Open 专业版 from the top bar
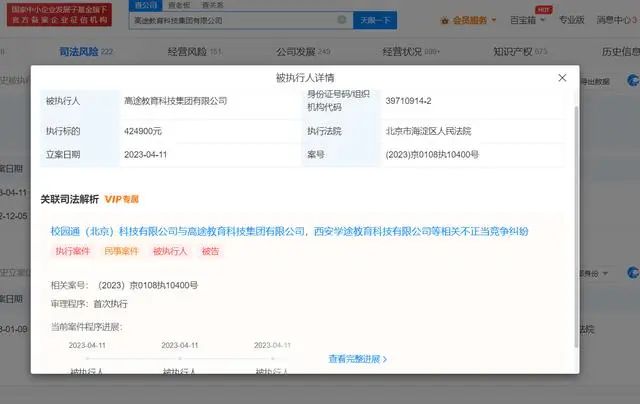This screenshot has width=640, height=404. point(571,20)
